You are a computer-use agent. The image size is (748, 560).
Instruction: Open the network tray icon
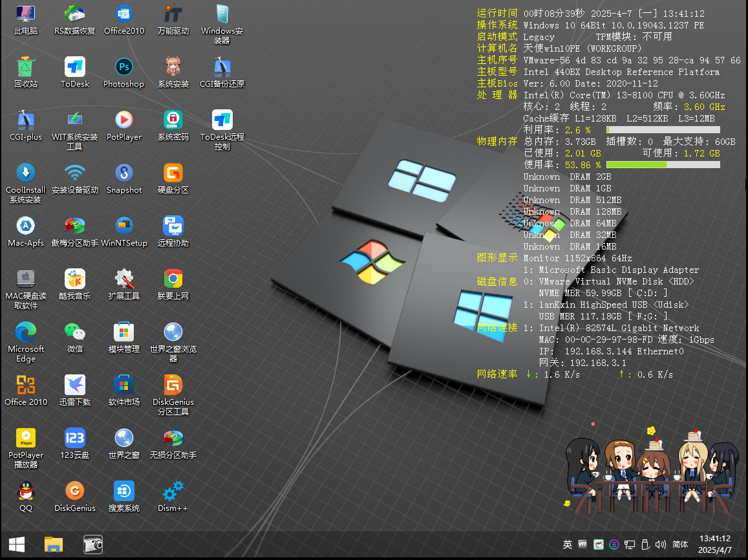tap(630, 544)
